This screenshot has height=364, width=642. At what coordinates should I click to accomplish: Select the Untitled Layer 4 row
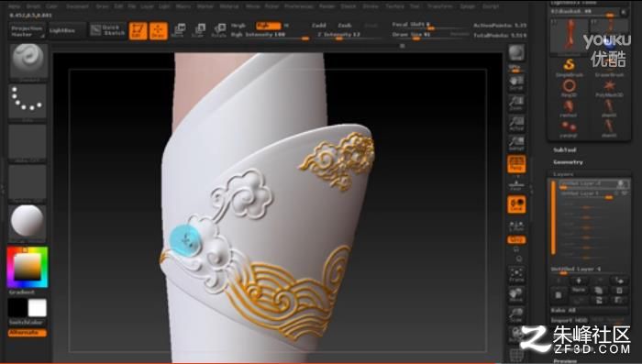594,184
